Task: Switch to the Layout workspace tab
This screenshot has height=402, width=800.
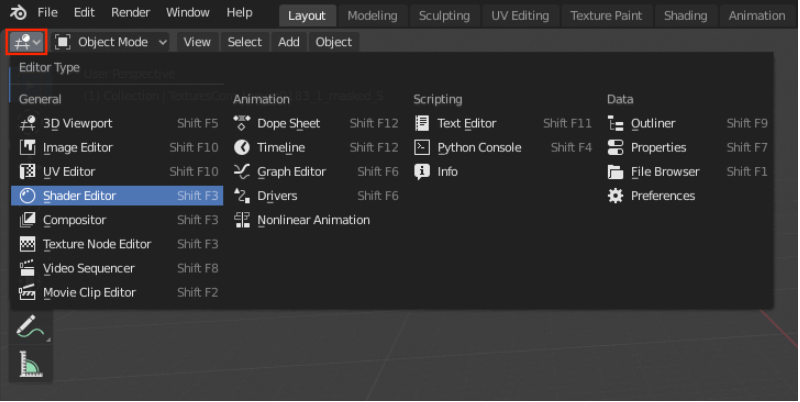Action: pyautogui.click(x=307, y=16)
